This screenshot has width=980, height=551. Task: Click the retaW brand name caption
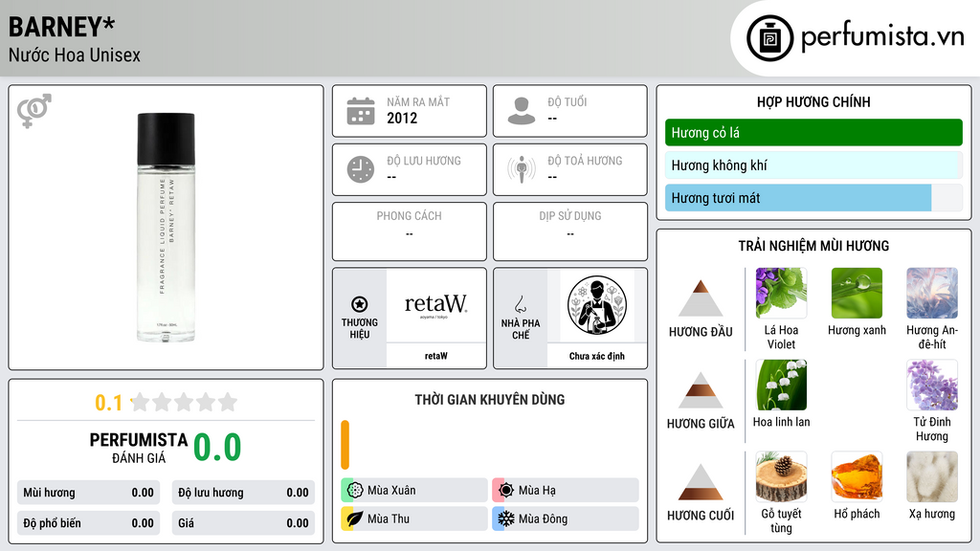[435, 356]
